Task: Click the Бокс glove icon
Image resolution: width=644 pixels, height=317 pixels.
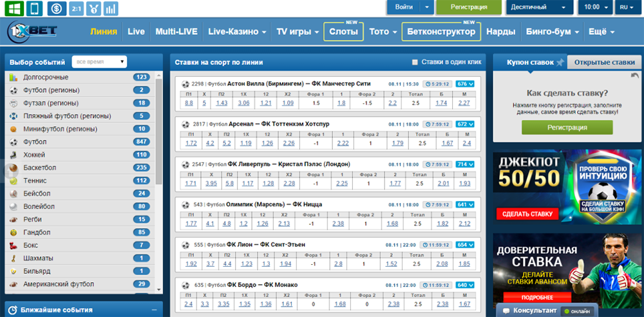Action: click(14, 245)
